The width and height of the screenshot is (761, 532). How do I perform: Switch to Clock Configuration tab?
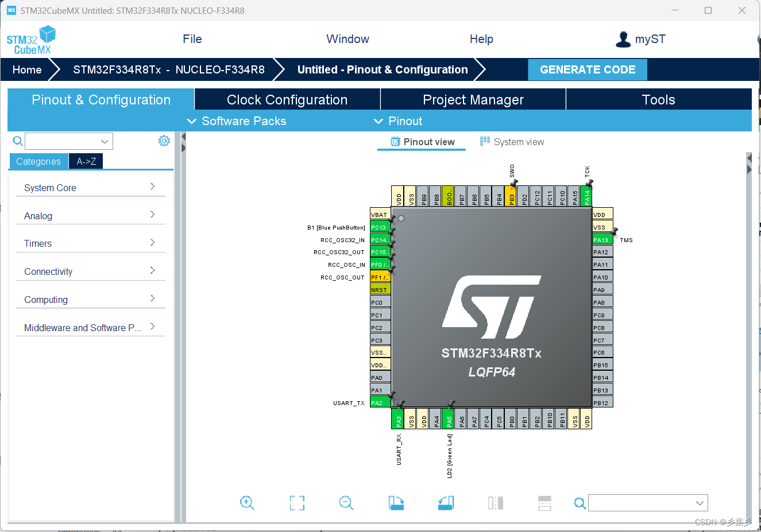287,99
